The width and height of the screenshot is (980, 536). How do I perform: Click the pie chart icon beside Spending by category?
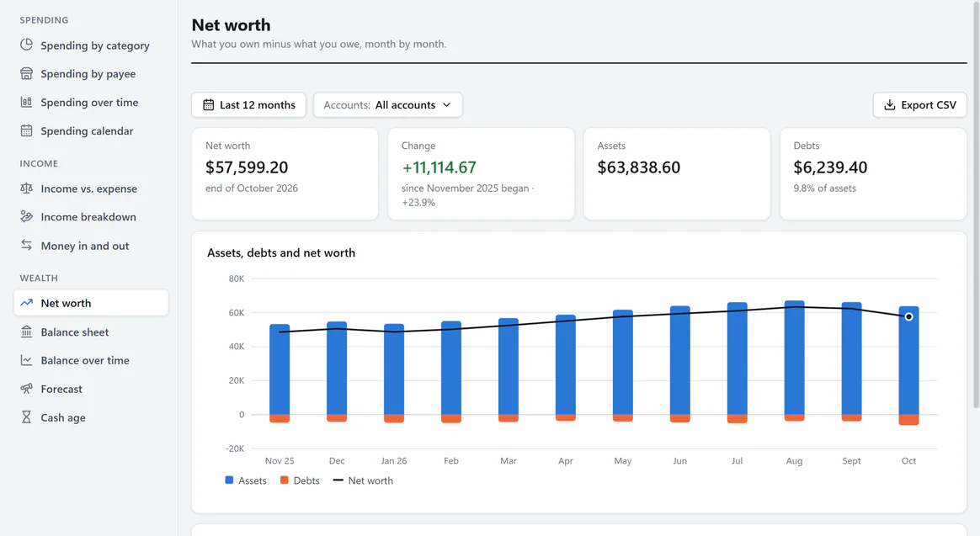26,45
